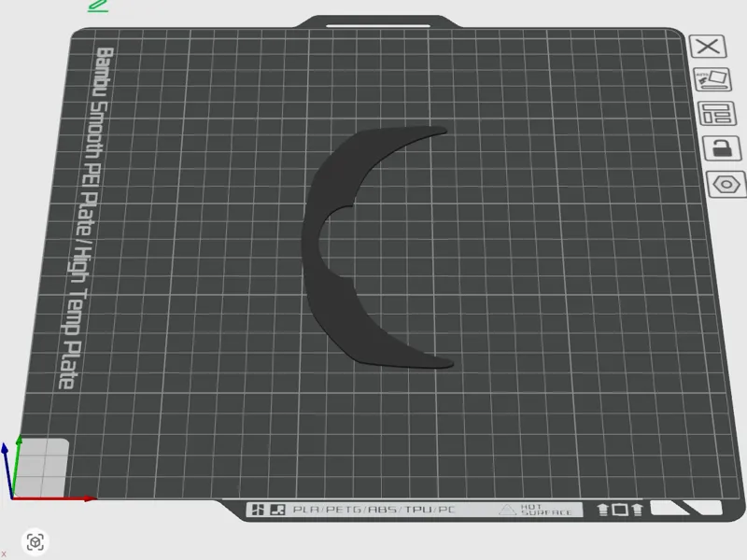Screen dimensions: 747x560
Task: Select the dark crescent-shaped model on the plate
Action: click(x=333, y=247)
